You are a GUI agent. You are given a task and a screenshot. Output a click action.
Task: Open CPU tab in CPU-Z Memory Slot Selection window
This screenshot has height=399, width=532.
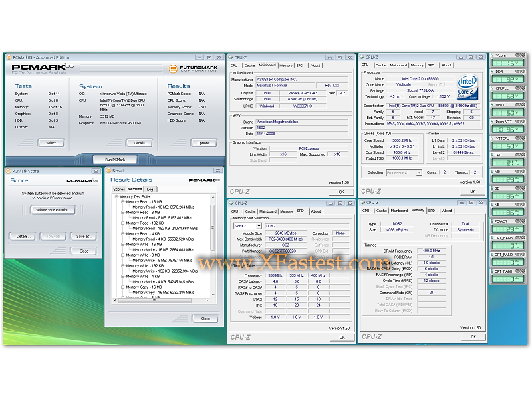(x=235, y=211)
